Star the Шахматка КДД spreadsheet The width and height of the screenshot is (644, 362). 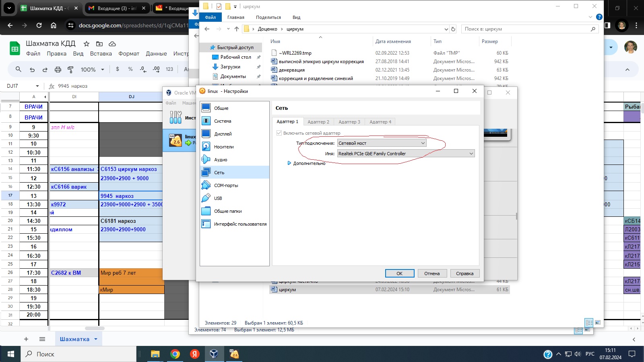pyautogui.click(x=86, y=44)
